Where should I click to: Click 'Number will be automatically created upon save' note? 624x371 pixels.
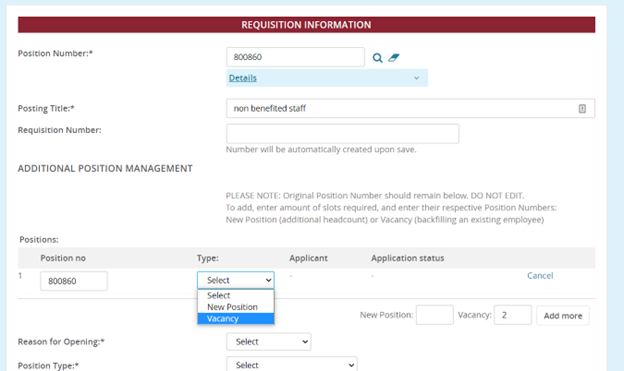(x=321, y=150)
